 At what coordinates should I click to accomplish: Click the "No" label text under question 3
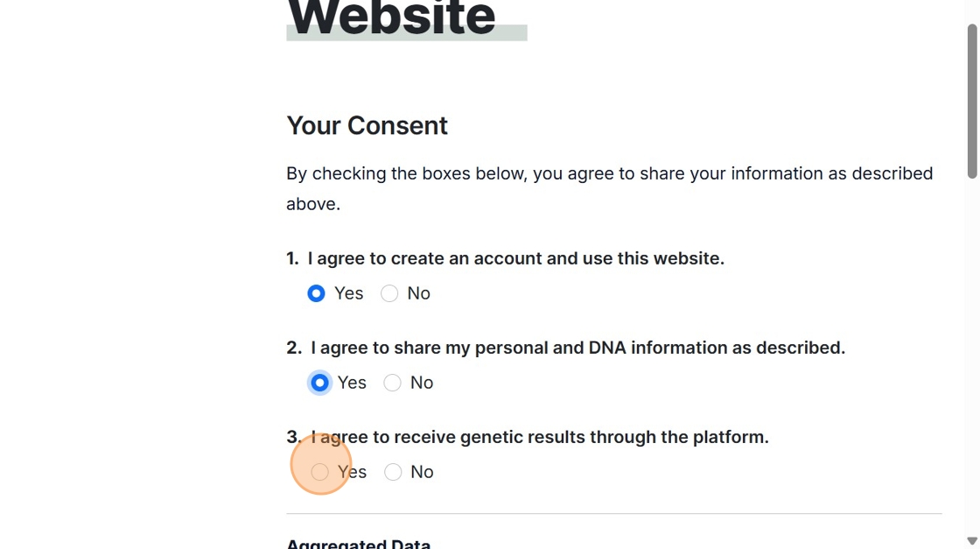422,472
